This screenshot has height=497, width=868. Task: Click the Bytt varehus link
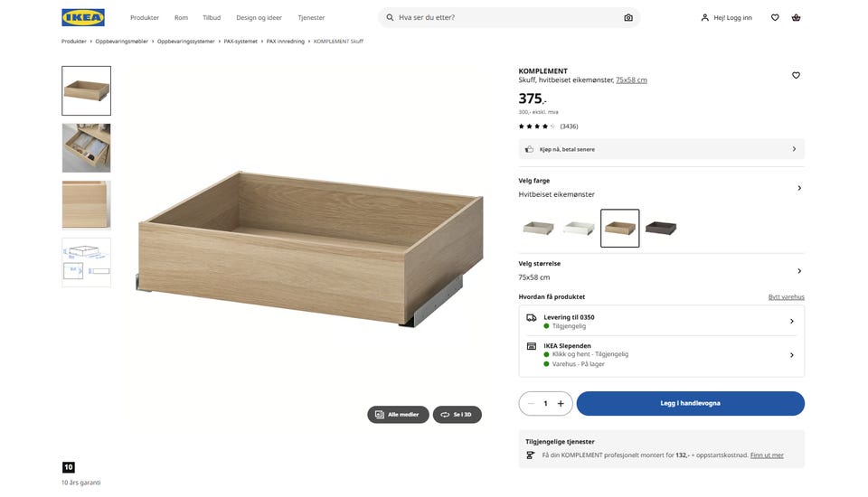[786, 296]
